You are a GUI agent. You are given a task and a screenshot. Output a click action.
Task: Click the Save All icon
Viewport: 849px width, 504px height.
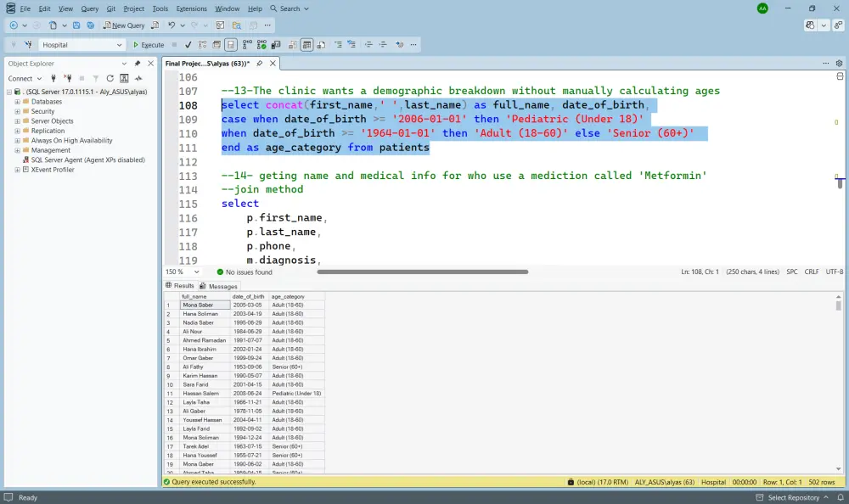91,25
